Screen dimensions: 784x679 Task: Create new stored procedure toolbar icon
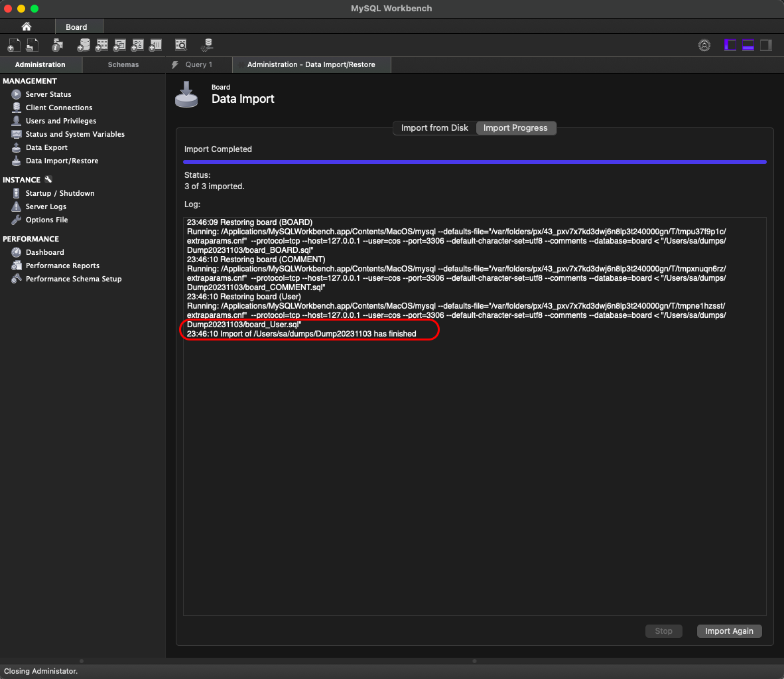(x=137, y=45)
